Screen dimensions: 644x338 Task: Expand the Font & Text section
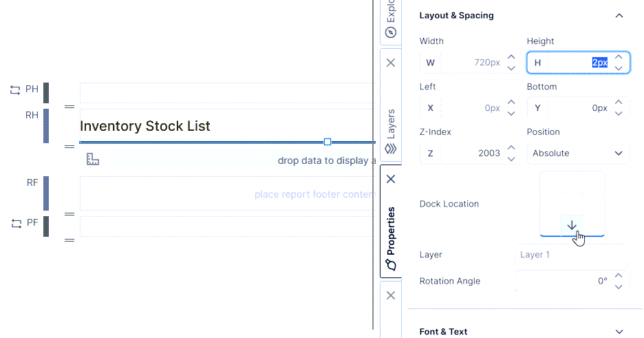(x=619, y=332)
